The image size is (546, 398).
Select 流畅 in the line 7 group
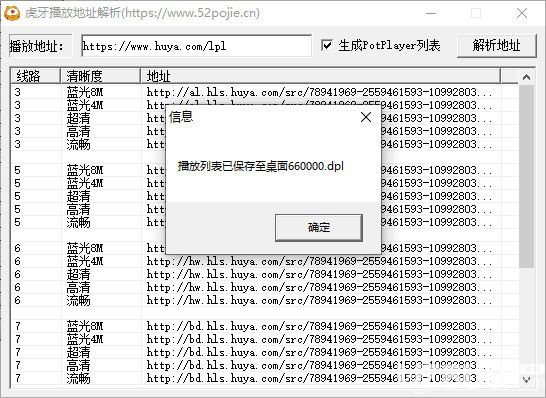[78, 379]
